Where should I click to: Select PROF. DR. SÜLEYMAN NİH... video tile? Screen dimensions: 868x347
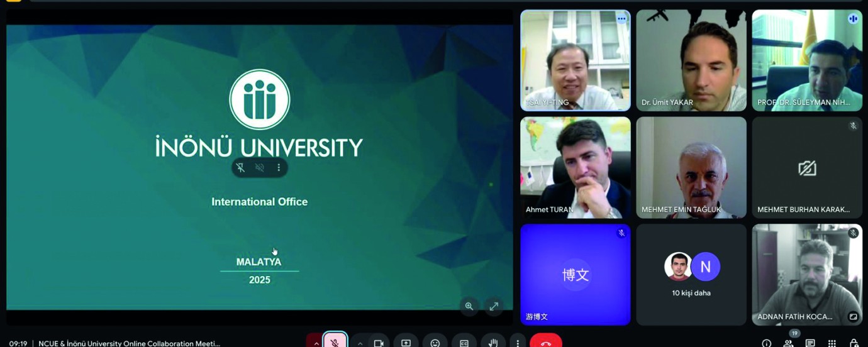tap(807, 60)
